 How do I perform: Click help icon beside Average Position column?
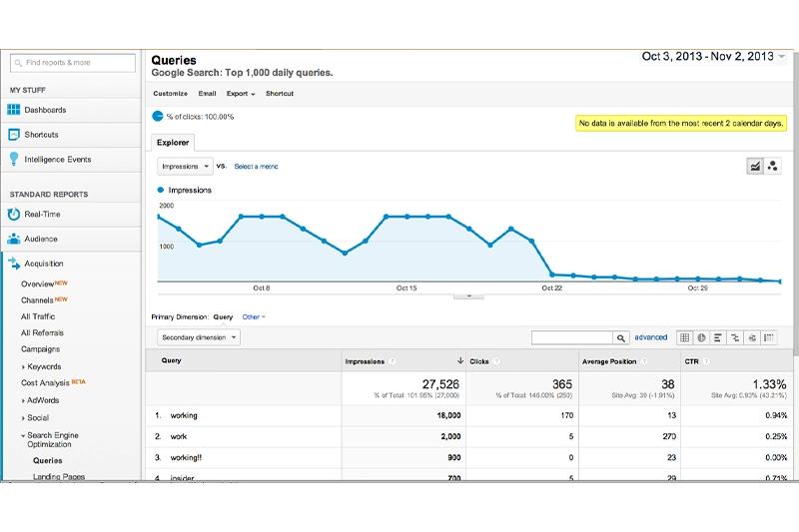point(644,361)
